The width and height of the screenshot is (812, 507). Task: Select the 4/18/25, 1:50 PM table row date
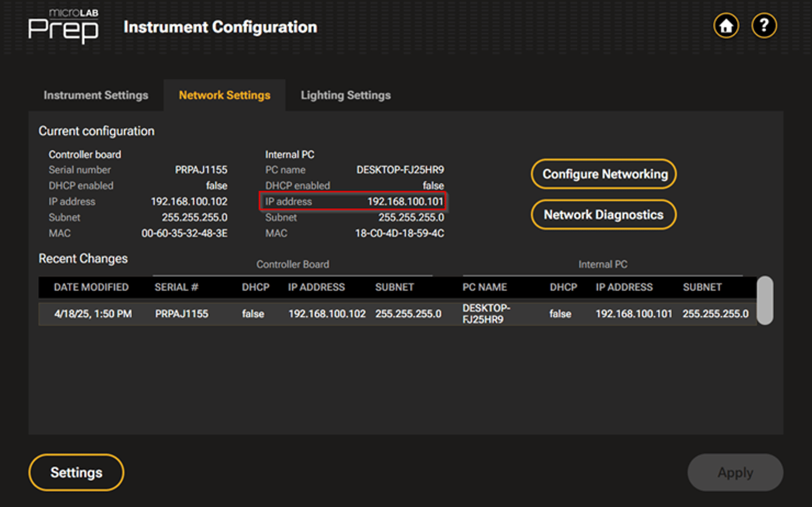click(93, 314)
